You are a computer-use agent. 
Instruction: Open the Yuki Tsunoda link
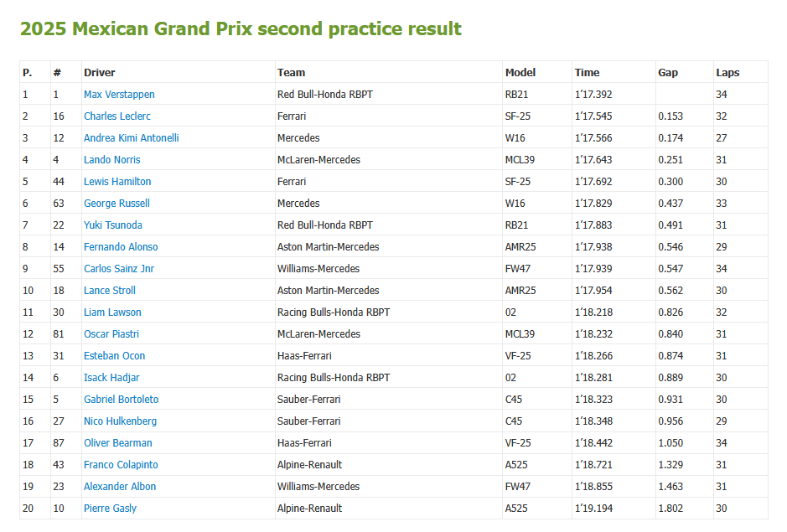tap(113, 225)
